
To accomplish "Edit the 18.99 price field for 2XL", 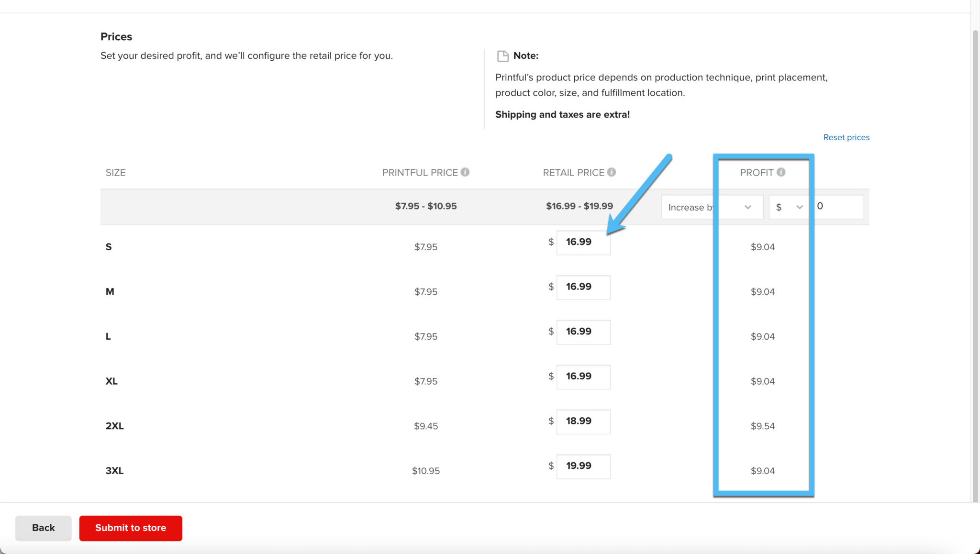I will (583, 421).
